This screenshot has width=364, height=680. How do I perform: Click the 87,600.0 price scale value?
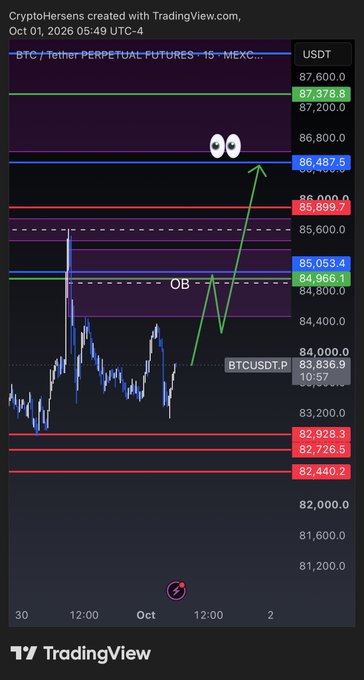coord(322,77)
